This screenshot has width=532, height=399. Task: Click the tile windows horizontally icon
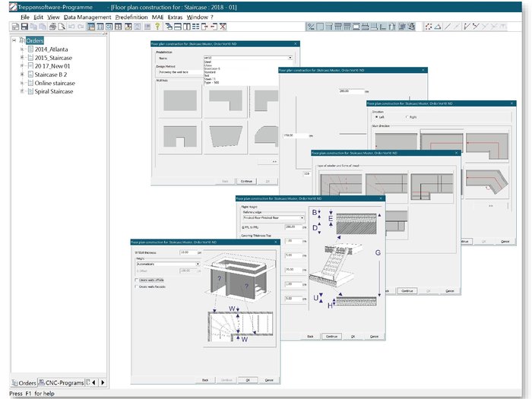pyautogui.click(x=178, y=27)
